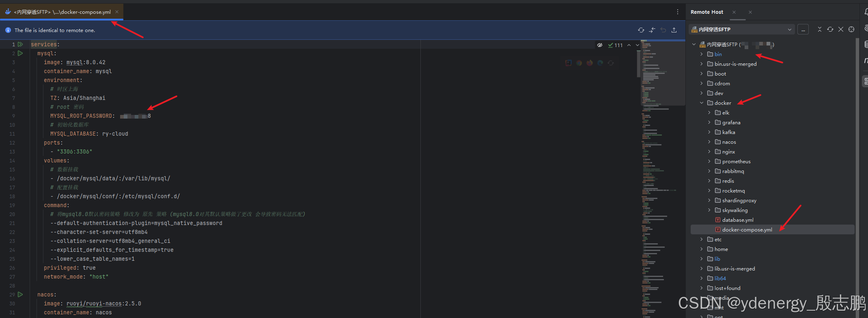The height and width of the screenshot is (318, 868).
Task: Collapse the docker folder
Action: (x=702, y=103)
